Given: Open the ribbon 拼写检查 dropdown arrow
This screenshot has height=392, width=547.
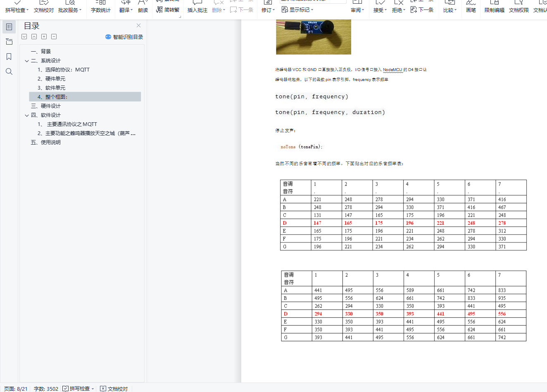Looking at the screenshot, I should pos(27,10).
